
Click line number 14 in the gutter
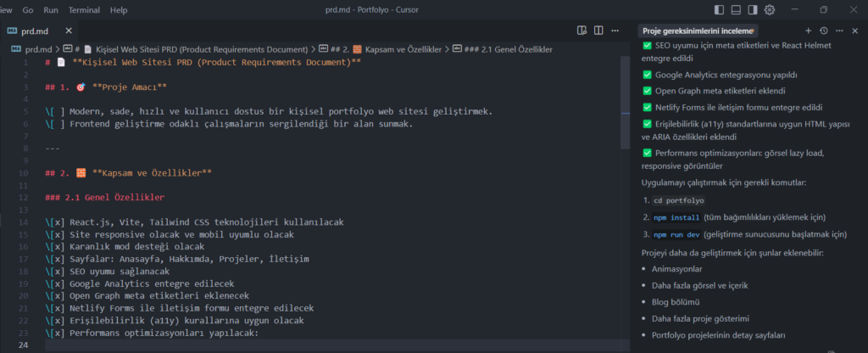coord(23,222)
